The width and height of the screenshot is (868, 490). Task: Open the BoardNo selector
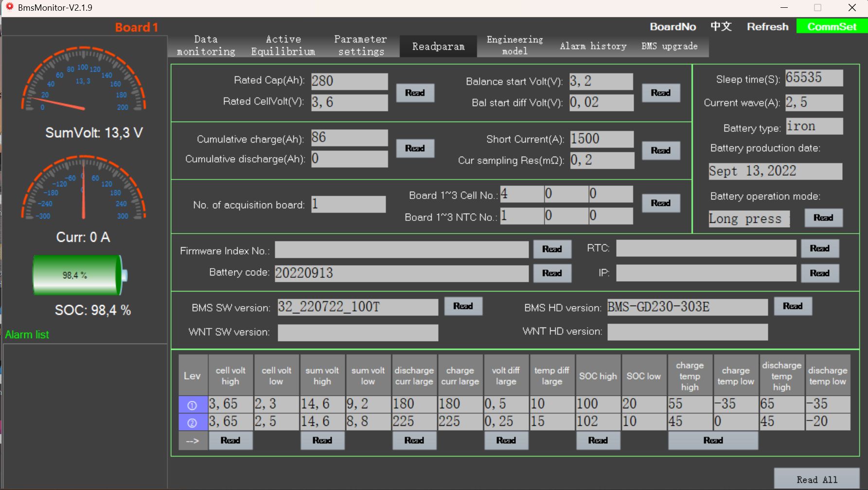[673, 27]
